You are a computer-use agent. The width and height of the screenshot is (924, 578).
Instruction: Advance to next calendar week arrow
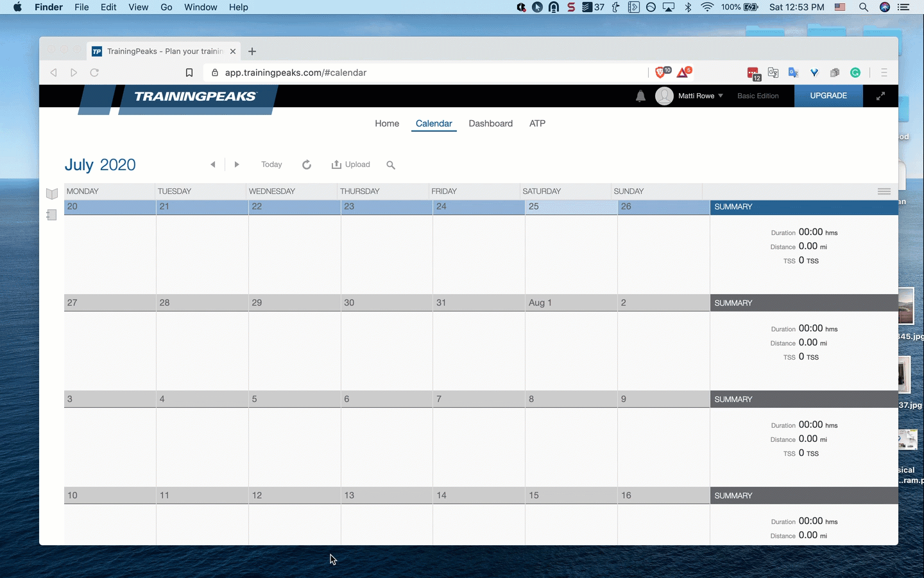click(237, 164)
